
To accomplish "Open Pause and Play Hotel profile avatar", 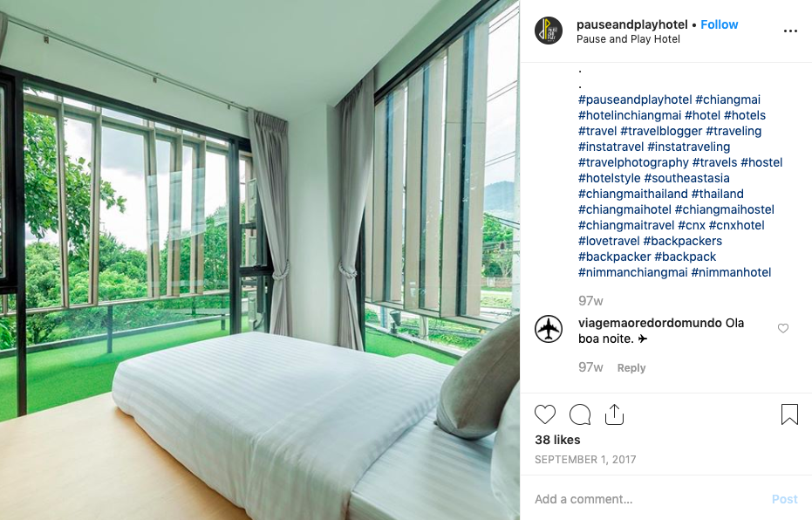I will click(x=549, y=31).
